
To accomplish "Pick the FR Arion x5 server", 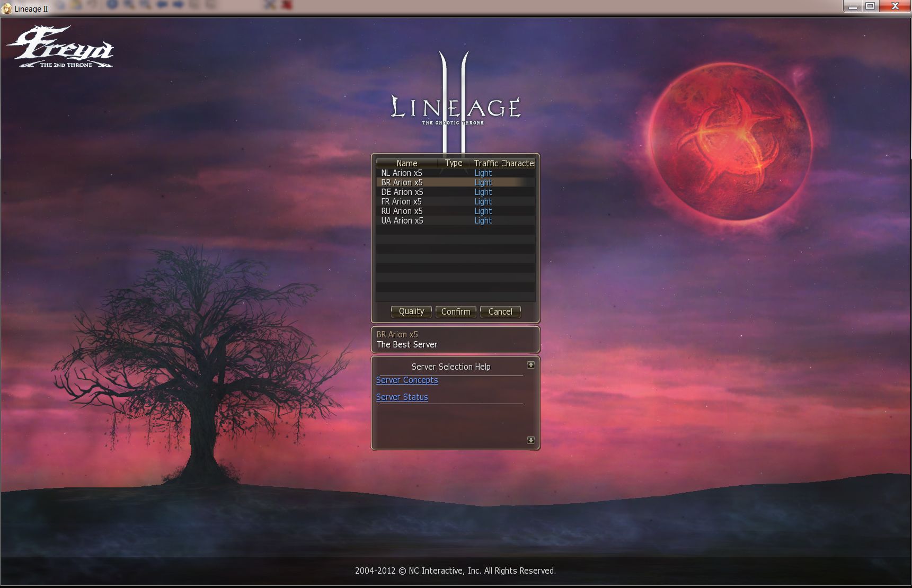I will [401, 202].
